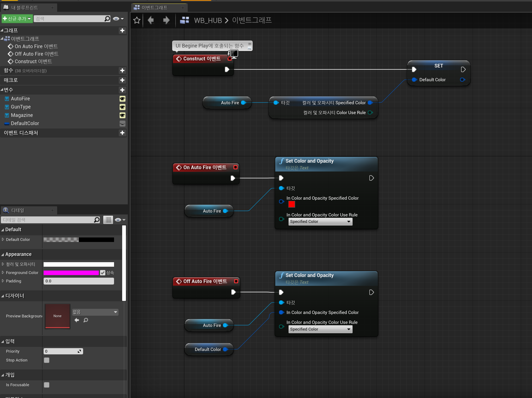
Task: Enable the Stop Action checkbox
Action: [x=47, y=360]
